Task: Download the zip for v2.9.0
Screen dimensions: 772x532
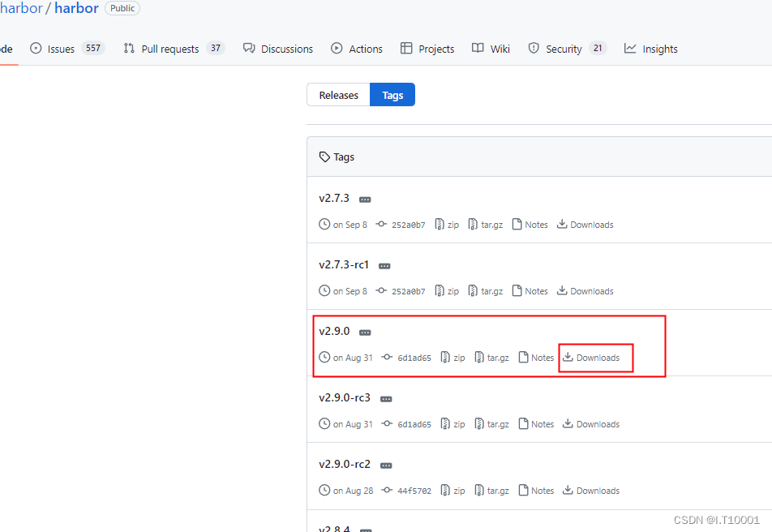Action: tap(453, 358)
